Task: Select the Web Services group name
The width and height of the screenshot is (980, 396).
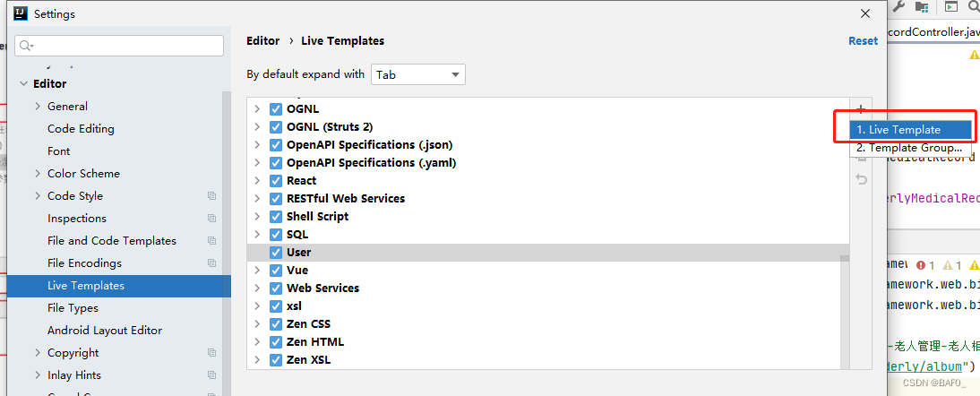Action: click(x=323, y=288)
